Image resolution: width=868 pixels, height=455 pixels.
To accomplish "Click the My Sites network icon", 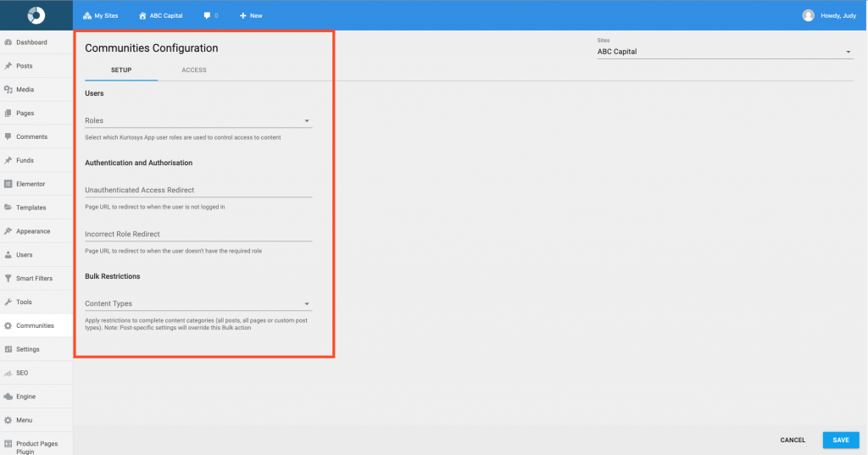I will coord(87,15).
